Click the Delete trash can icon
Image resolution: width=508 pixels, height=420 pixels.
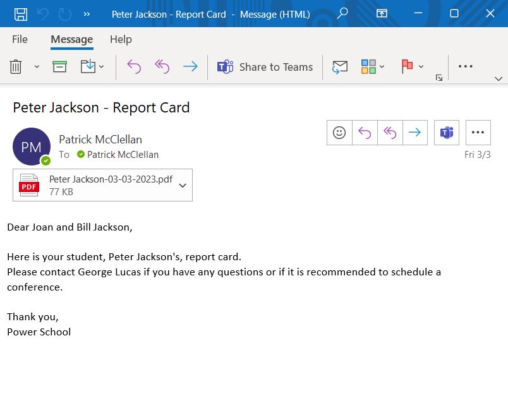coord(16,67)
